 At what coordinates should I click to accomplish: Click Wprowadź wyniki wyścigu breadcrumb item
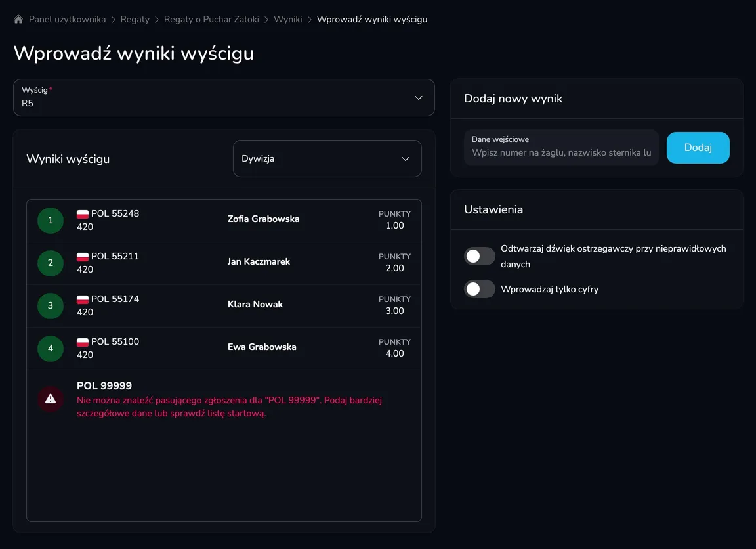click(x=371, y=19)
